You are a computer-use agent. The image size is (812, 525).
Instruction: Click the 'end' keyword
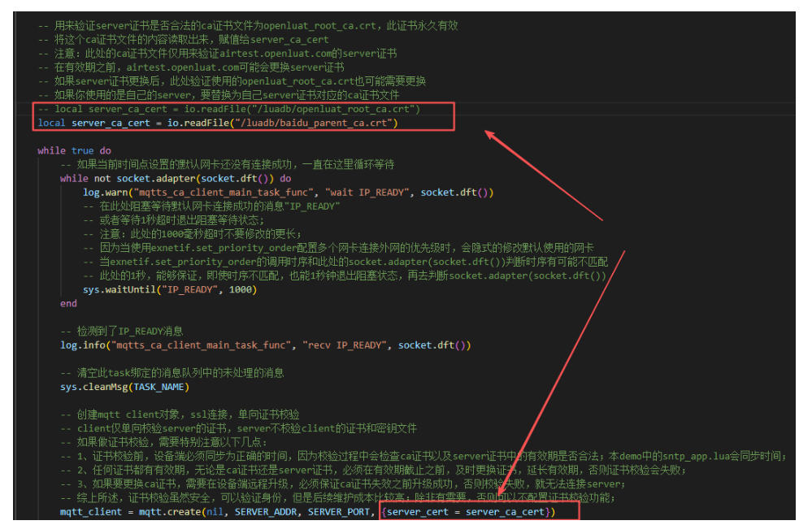click(68, 304)
